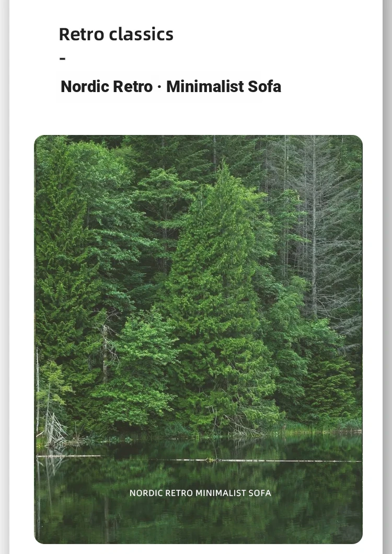Select the word "classics" in the heading
The width and height of the screenshot is (392, 554).
(x=141, y=35)
